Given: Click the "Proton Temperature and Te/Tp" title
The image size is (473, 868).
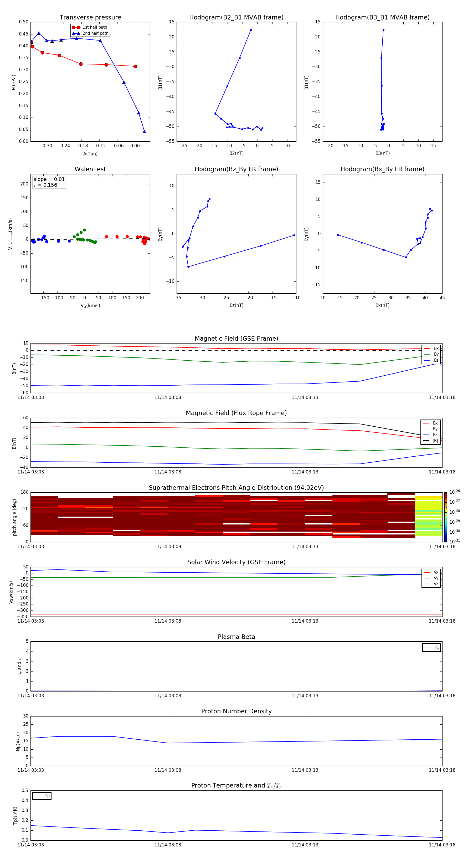Looking at the screenshot, I should coord(236,786).
